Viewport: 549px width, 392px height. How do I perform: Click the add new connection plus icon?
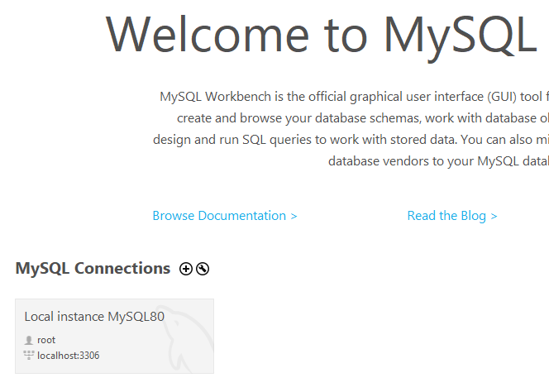point(186,269)
